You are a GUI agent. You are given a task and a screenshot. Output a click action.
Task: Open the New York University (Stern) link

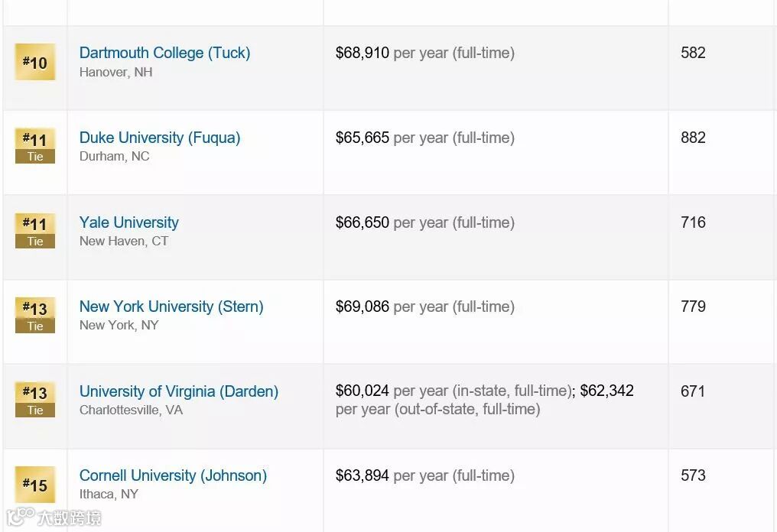pos(171,307)
